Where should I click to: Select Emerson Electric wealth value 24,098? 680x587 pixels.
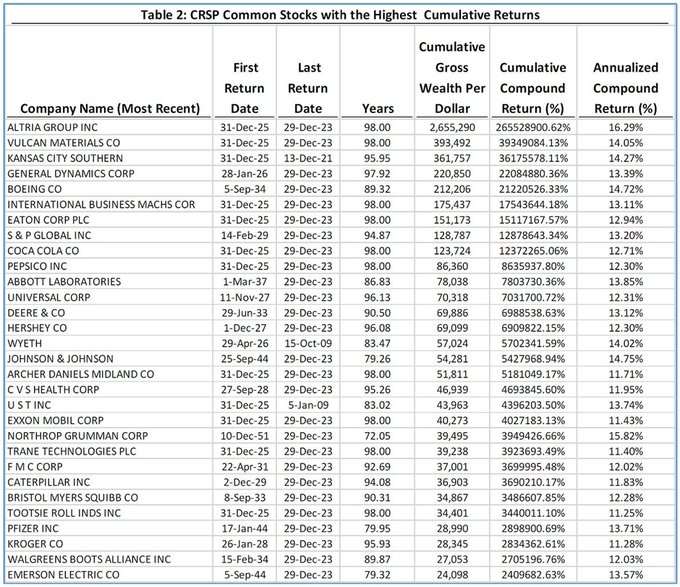tap(452, 575)
